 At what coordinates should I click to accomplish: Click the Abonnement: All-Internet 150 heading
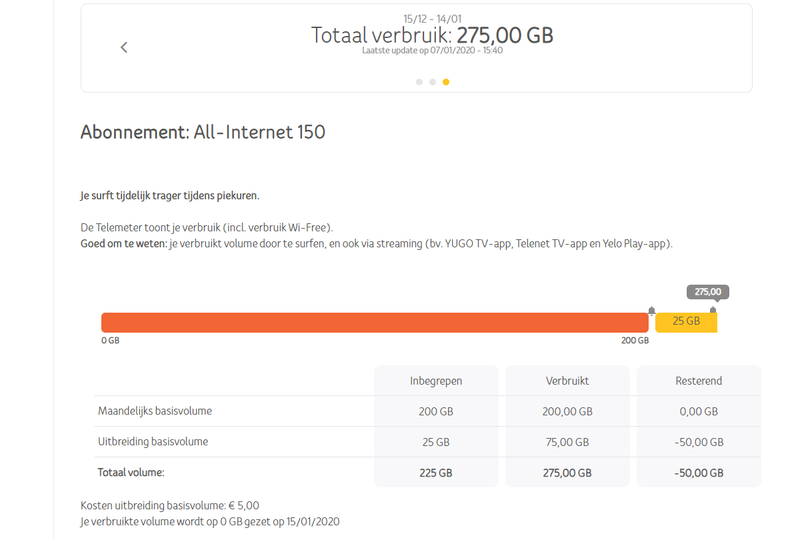(203, 132)
